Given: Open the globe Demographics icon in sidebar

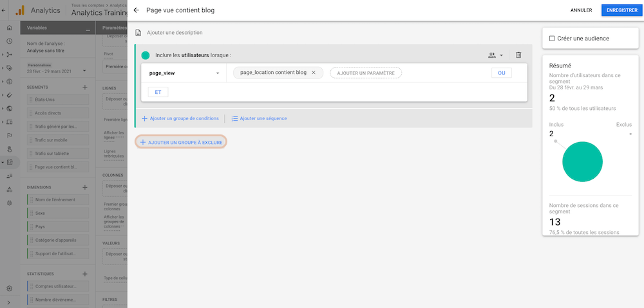Looking at the screenshot, I should click(x=10, y=108).
